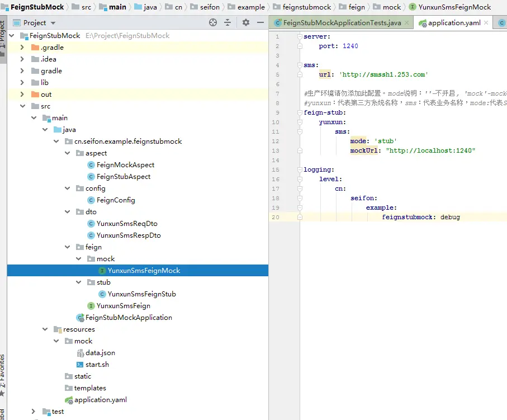Click the YunxunSmsReqDto class icon
507x420 pixels.
tap(91, 224)
